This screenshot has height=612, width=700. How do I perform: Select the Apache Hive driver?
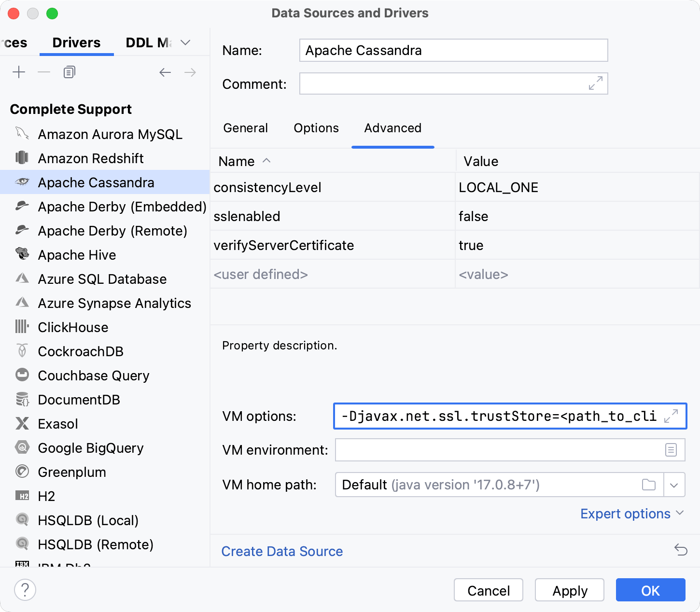77,255
